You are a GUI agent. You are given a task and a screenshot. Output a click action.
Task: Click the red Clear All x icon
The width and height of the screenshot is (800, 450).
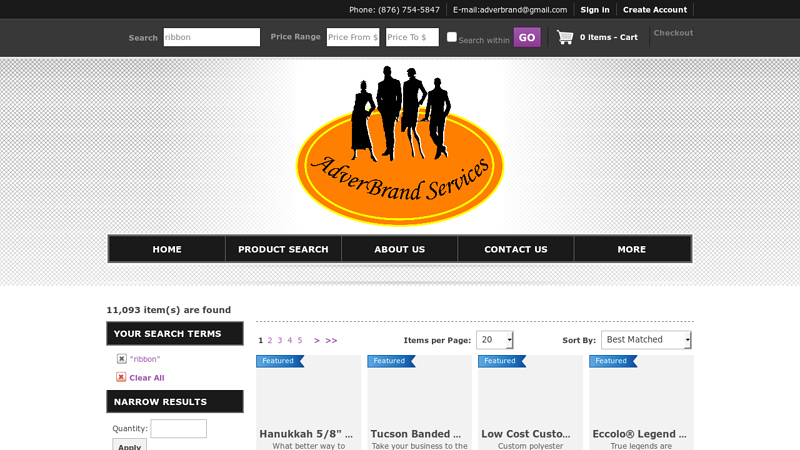tap(121, 378)
